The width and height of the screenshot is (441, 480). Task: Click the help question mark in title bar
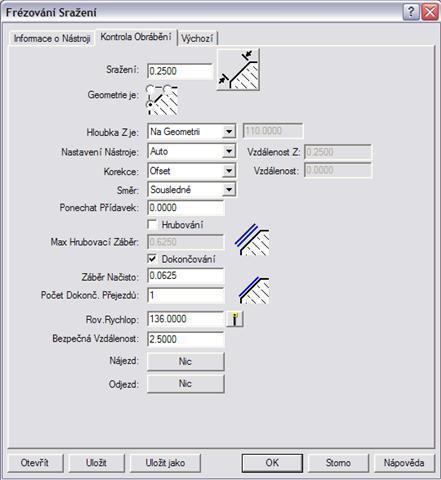(411, 12)
